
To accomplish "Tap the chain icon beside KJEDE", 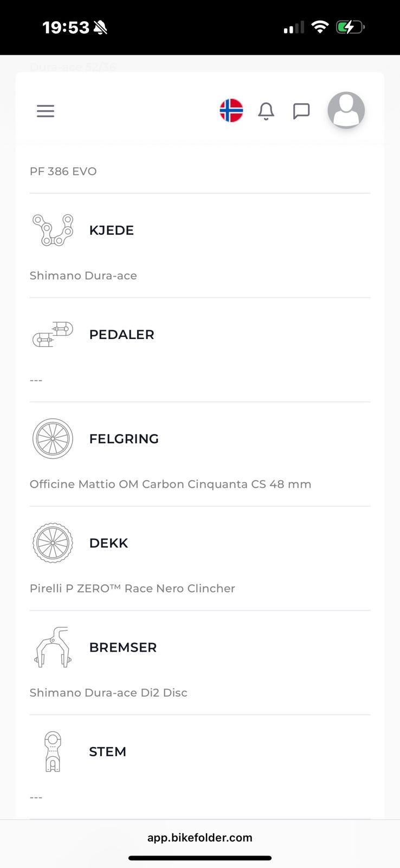I will [x=53, y=230].
